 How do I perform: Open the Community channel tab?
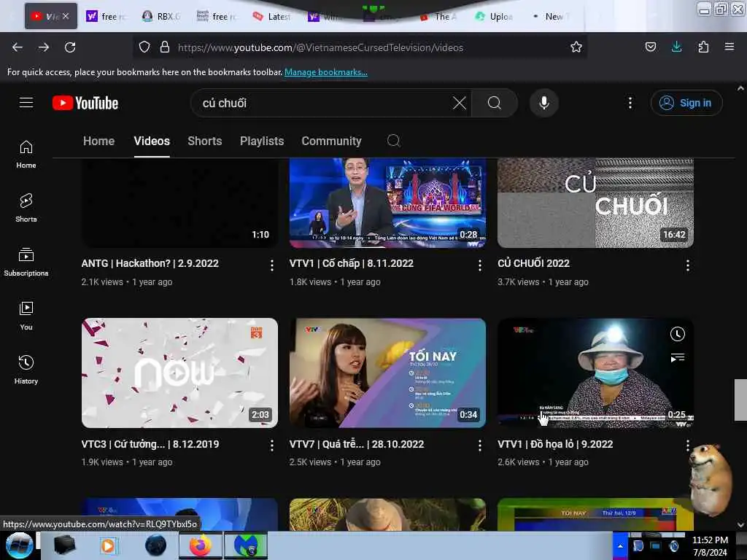tap(331, 141)
